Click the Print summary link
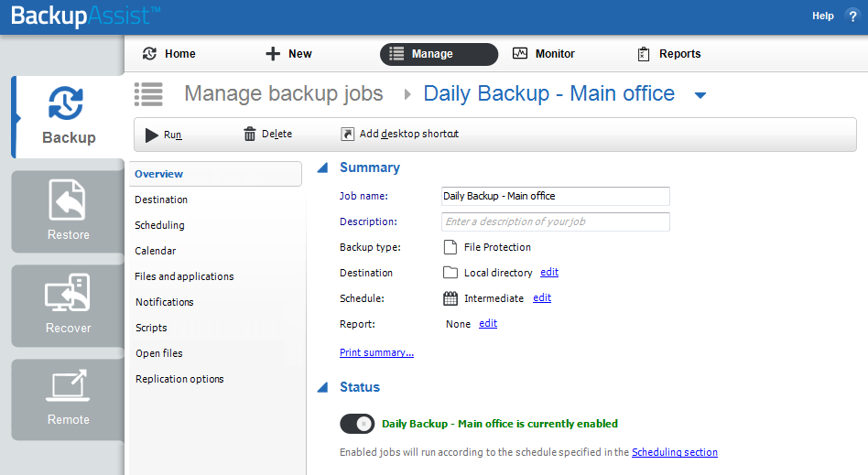 point(376,352)
